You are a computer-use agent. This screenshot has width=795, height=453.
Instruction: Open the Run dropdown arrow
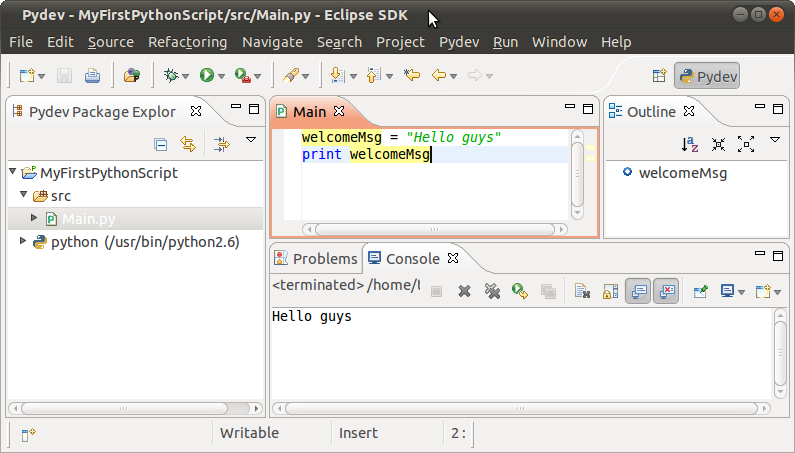[x=221, y=77]
